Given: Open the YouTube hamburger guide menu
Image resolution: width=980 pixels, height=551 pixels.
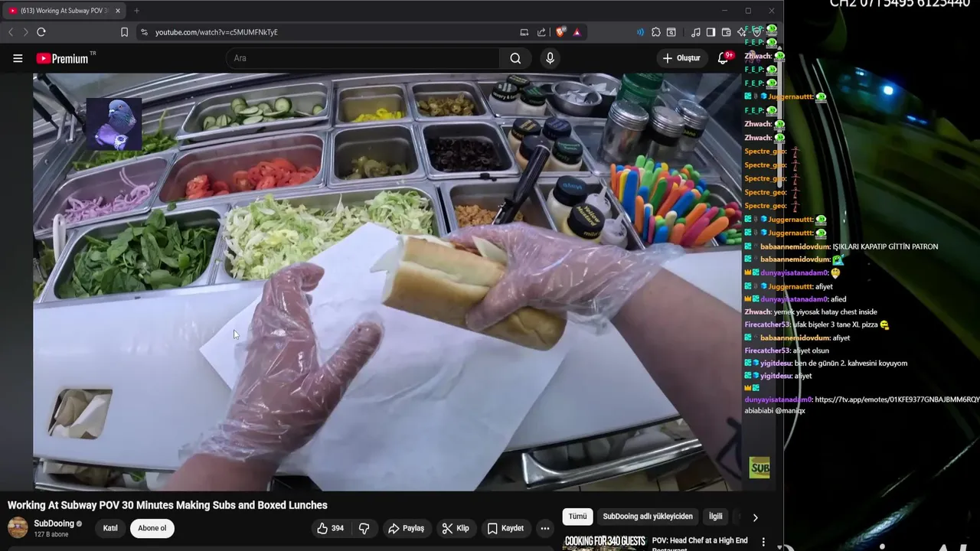Looking at the screenshot, I should 18,58.
